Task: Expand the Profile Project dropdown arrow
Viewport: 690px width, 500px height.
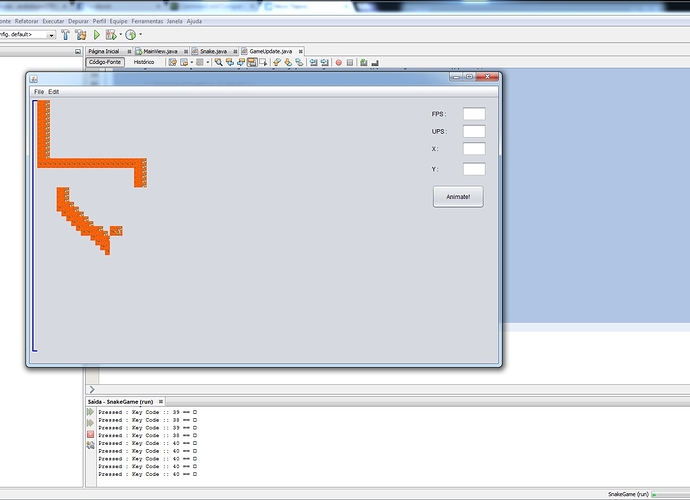Action: click(140, 34)
